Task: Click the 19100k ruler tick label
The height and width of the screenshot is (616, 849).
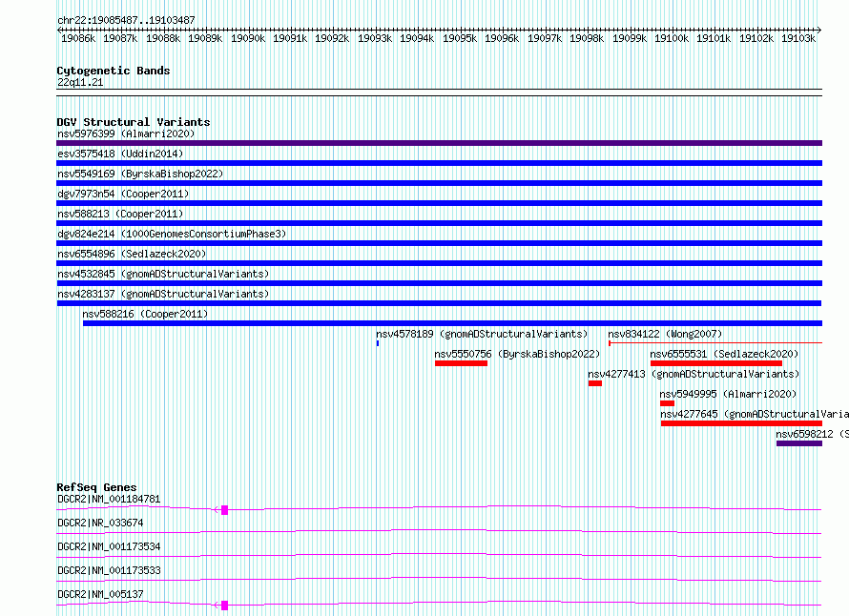Action: [x=672, y=38]
